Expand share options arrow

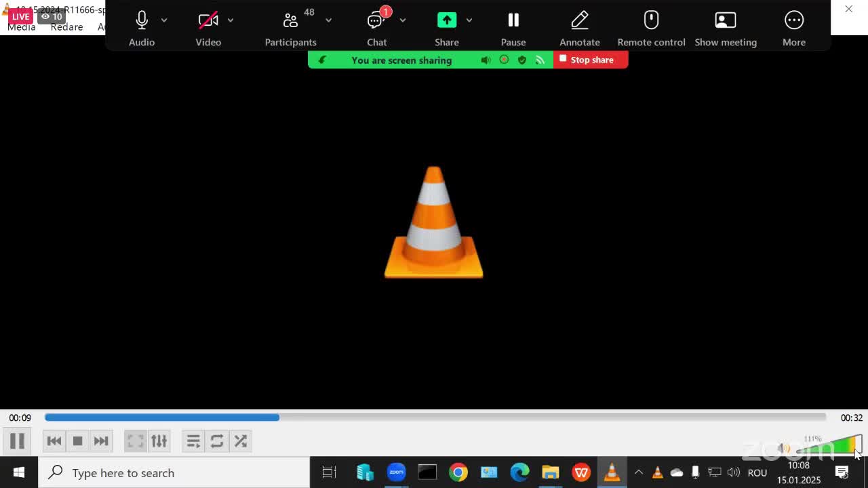click(469, 20)
